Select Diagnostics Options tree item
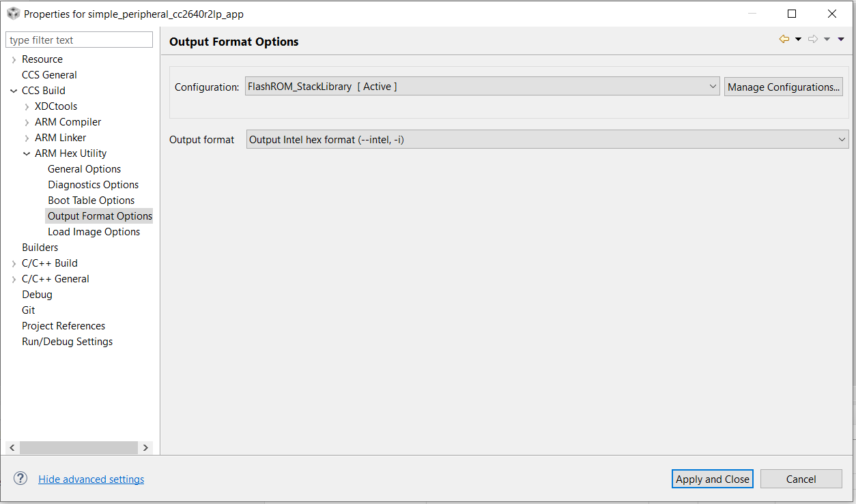856x504 pixels. click(x=93, y=185)
